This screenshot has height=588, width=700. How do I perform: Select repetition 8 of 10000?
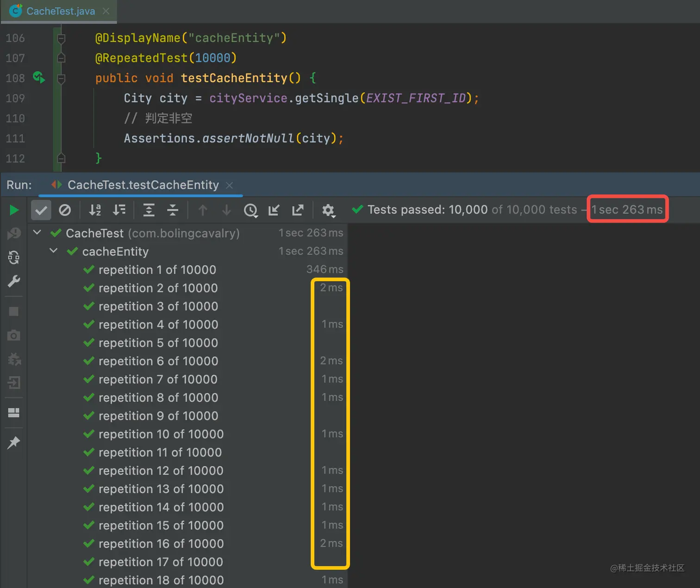tap(187, 397)
